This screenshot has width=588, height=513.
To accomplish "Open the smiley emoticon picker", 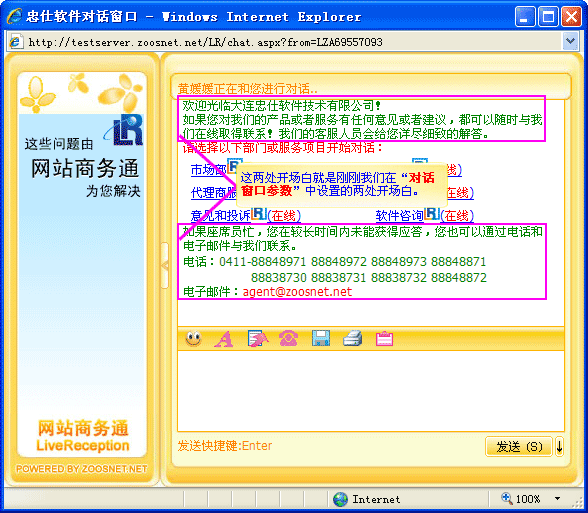I will [x=194, y=339].
